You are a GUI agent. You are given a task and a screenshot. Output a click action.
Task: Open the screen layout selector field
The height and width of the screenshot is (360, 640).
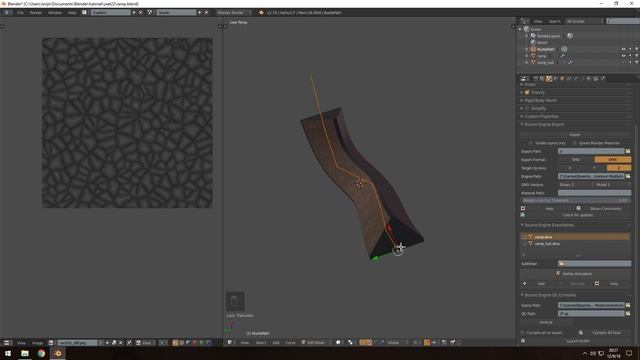(x=110, y=13)
